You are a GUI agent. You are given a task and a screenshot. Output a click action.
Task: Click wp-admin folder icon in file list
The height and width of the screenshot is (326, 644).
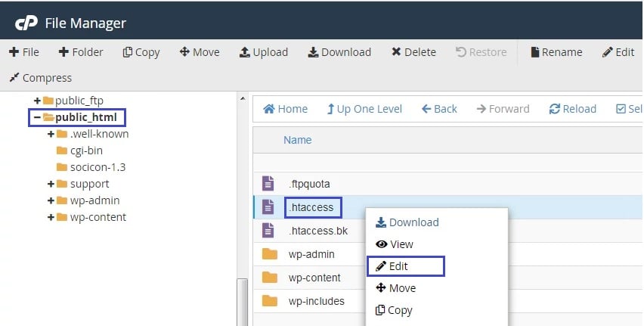pyautogui.click(x=270, y=254)
